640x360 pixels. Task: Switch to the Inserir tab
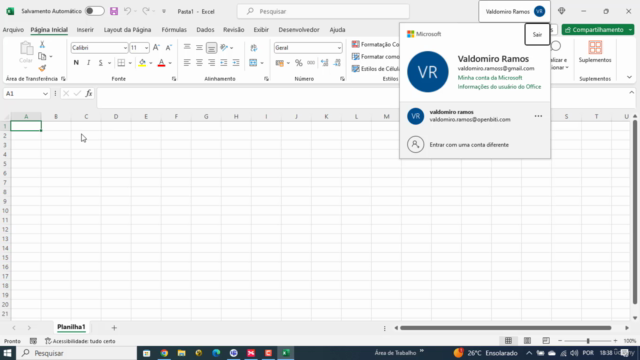tap(85, 30)
